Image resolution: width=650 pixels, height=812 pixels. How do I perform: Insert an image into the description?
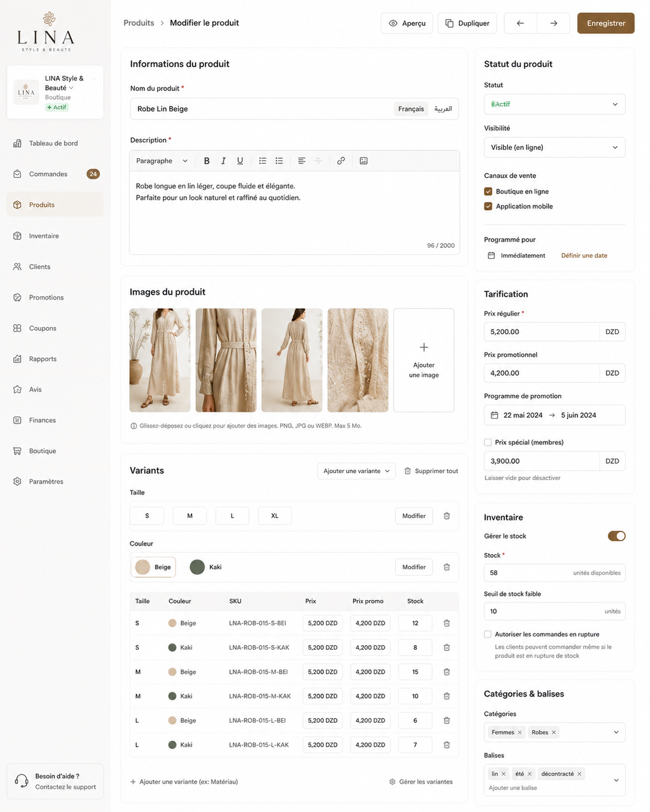click(x=364, y=161)
